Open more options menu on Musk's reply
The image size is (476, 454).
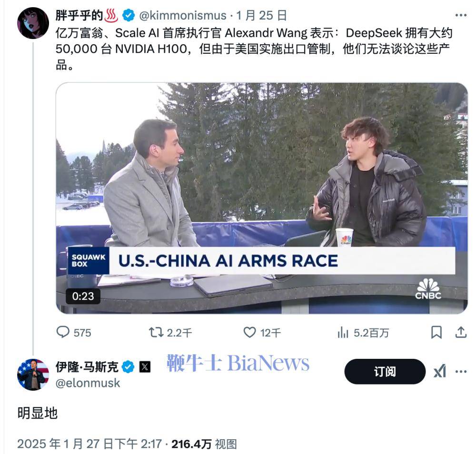pyautogui.click(x=461, y=371)
